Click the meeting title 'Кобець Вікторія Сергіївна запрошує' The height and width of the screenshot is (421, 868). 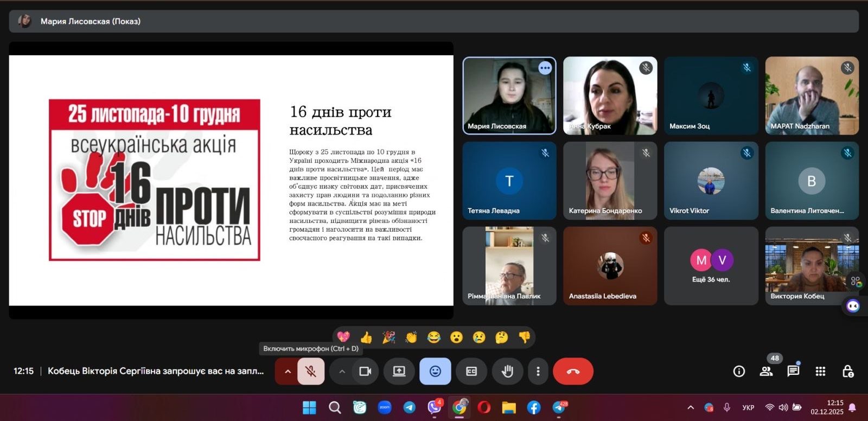click(156, 371)
